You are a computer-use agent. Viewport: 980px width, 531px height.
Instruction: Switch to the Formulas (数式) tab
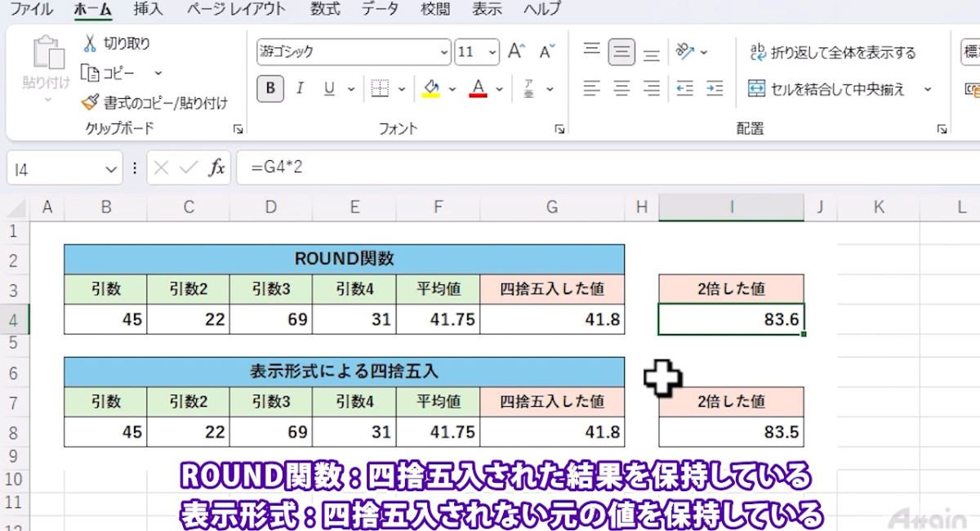(x=325, y=10)
